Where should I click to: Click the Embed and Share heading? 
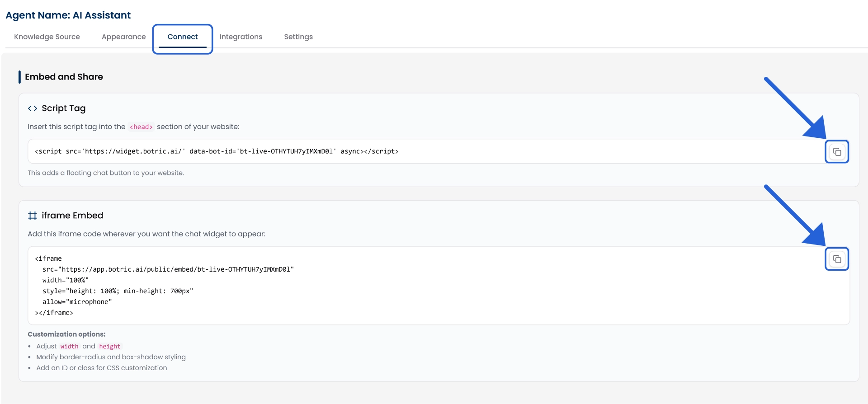pos(64,77)
